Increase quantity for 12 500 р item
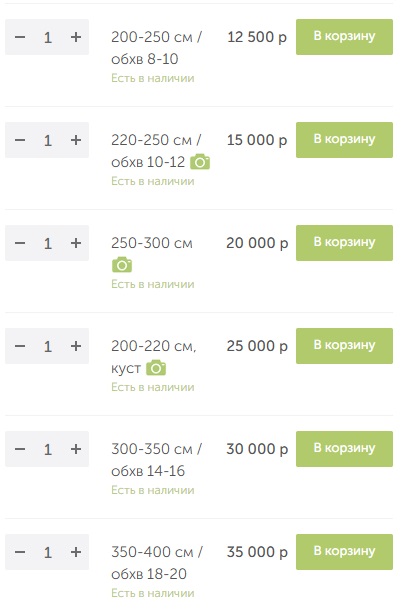The width and height of the screenshot is (402, 611). [x=76, y=37]
